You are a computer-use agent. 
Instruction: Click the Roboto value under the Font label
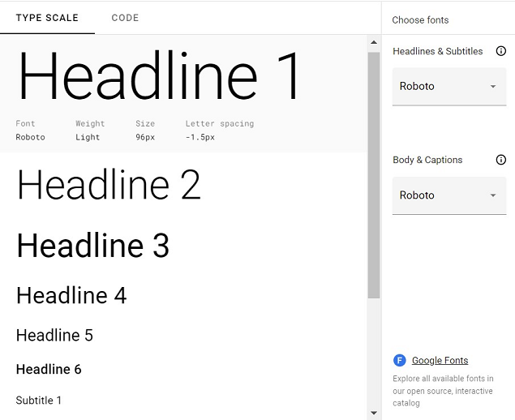(30, 137)
